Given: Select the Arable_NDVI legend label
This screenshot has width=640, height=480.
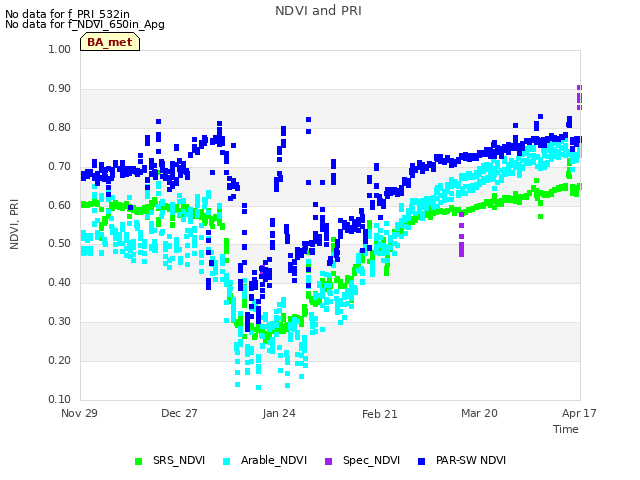Looking at the screenshot, I should tap(274, 460).
